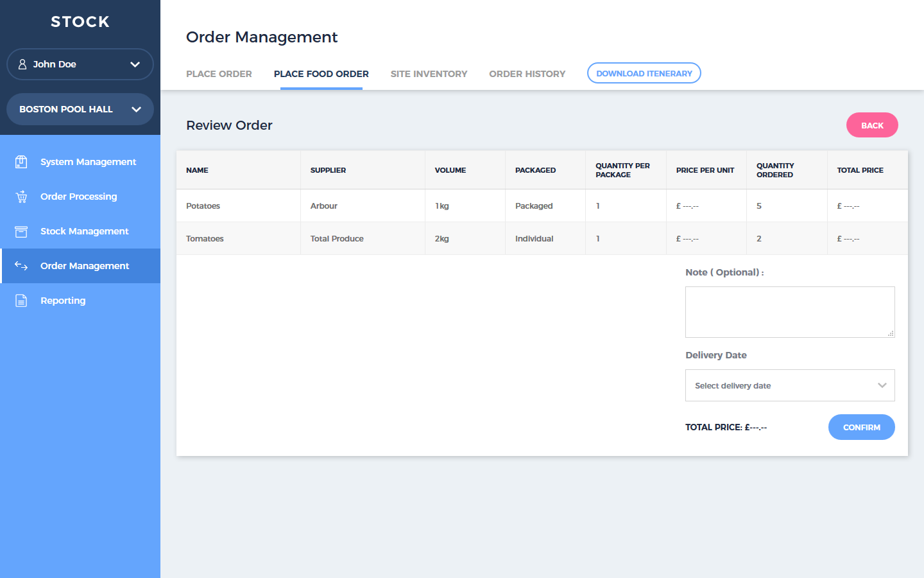The height and width of the screenshot is (578, 924).
Task: Click the Reporting menu label in the sidebar
Action: click(63, 301)
